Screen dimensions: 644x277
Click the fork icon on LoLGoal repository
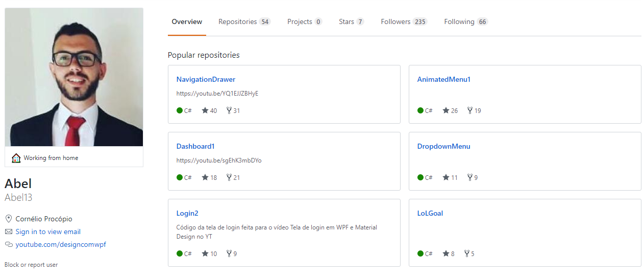click(x=466, y=253)
